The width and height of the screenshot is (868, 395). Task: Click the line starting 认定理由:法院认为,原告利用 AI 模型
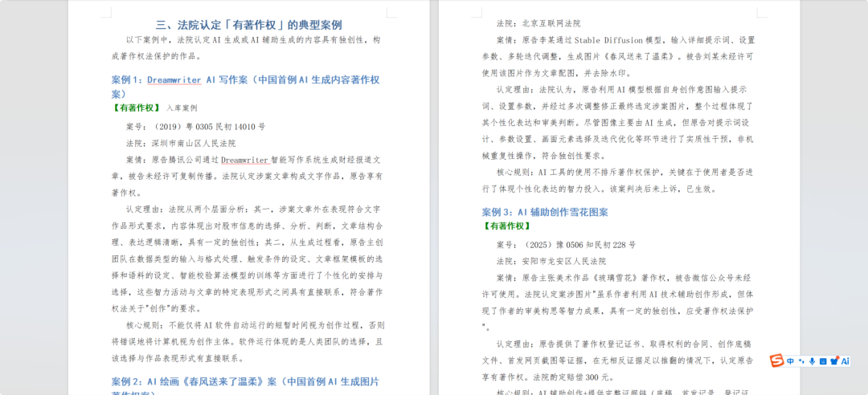[x=623, y=89]
